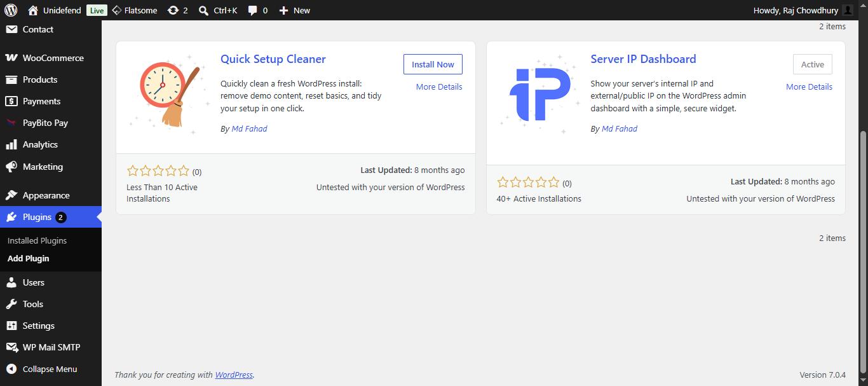
Task: Open Md Fahad author link on Quick Setup Cleaner
Action: [x=249, y=128]
